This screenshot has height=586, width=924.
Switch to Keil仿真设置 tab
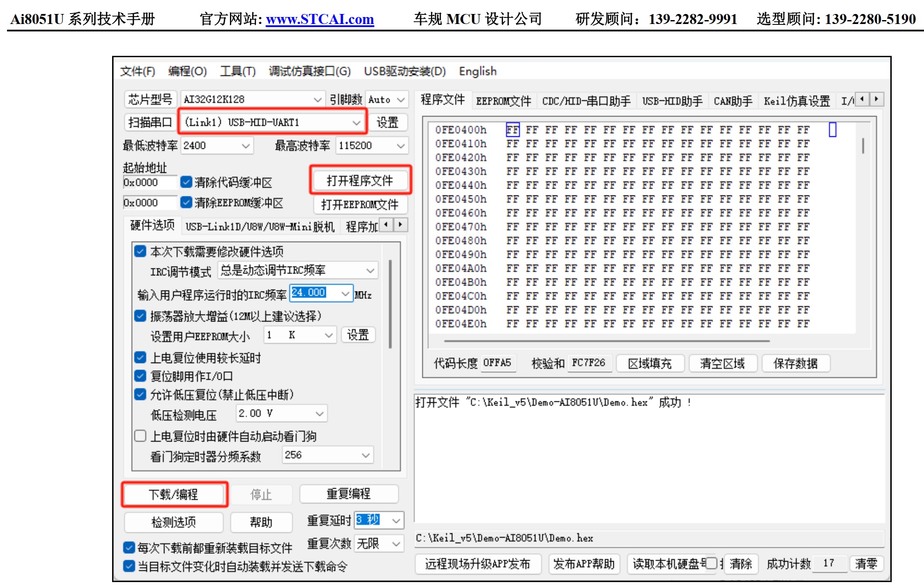(x=797, y=101)
